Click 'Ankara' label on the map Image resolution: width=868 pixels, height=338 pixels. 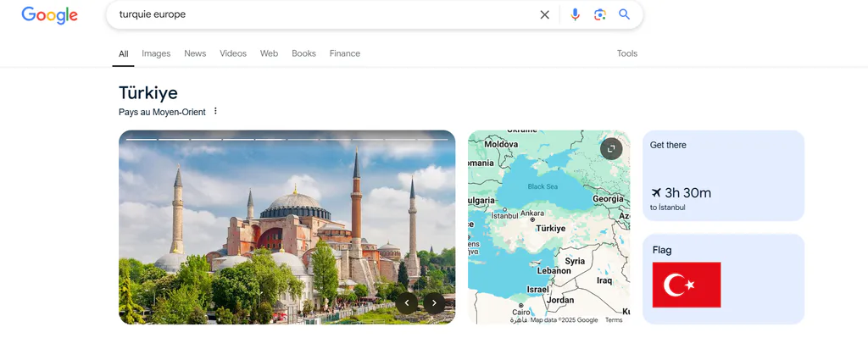[x=532, y=213]
